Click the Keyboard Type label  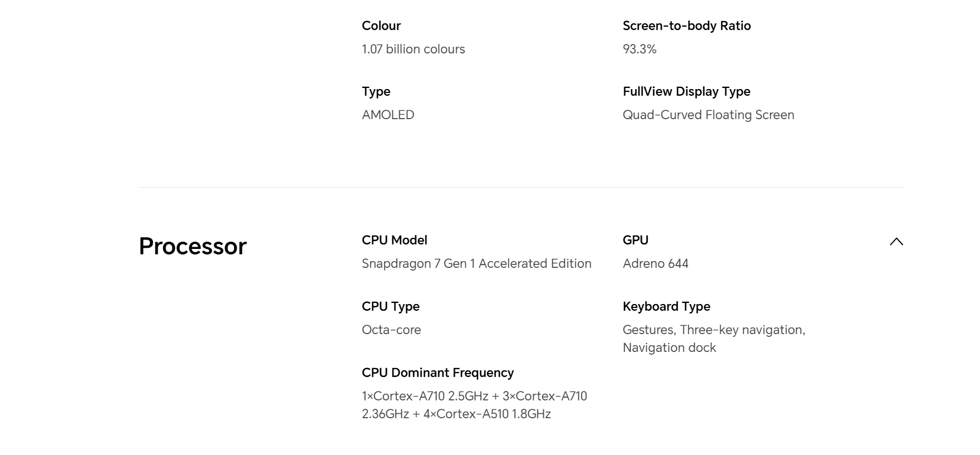pyautogui.click(x=666, y=306)
